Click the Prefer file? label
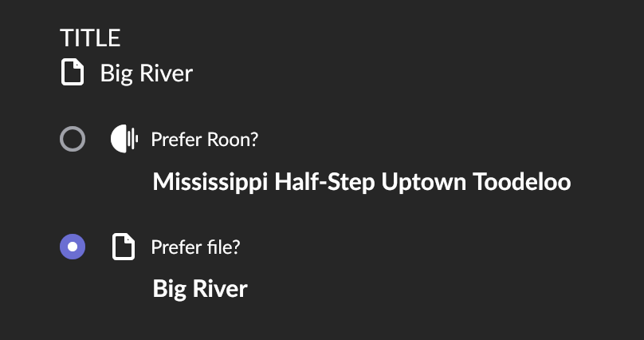 (x=195, y=247)
